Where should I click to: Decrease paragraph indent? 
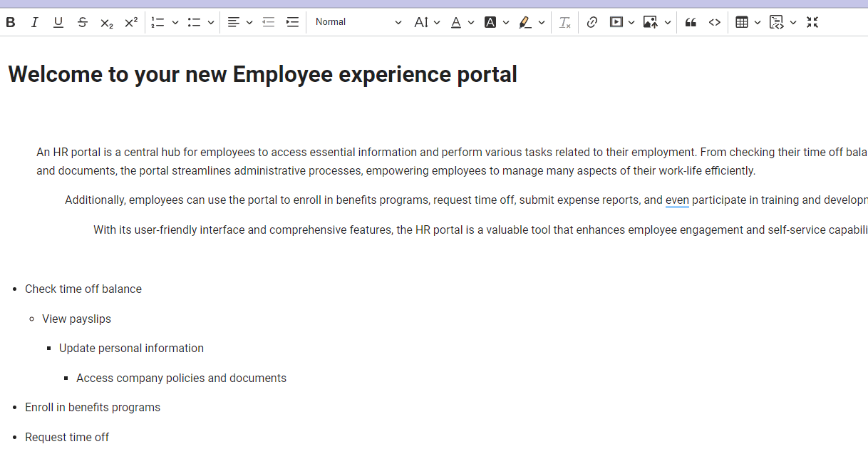(269, 22)
